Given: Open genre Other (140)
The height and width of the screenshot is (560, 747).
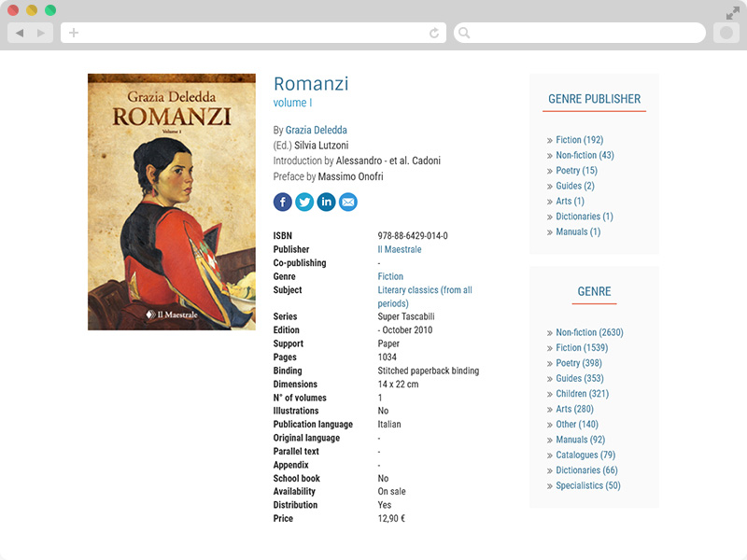Looking at the screenshot, I should pyautogui.click(x=577, y=425).
